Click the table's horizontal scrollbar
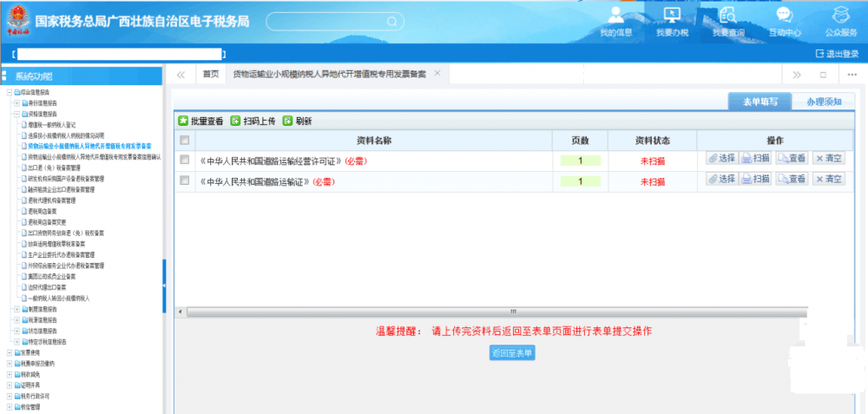 click(x=512, y=312)
